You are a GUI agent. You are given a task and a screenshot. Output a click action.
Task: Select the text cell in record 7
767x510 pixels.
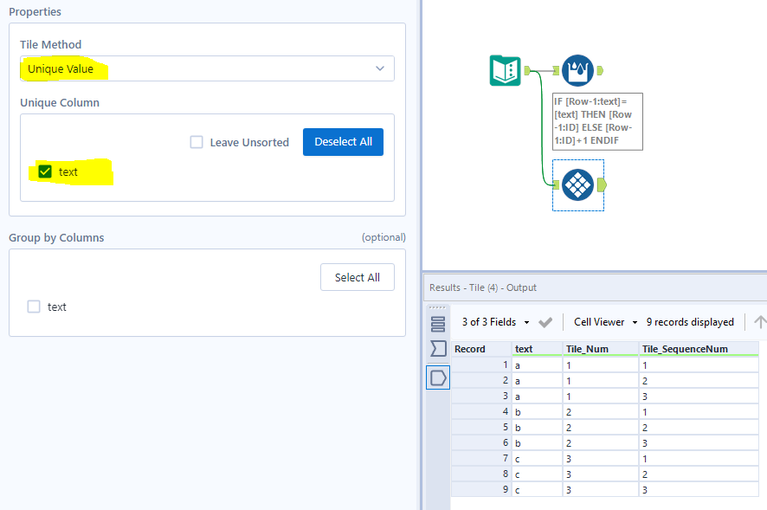point(537,459)
